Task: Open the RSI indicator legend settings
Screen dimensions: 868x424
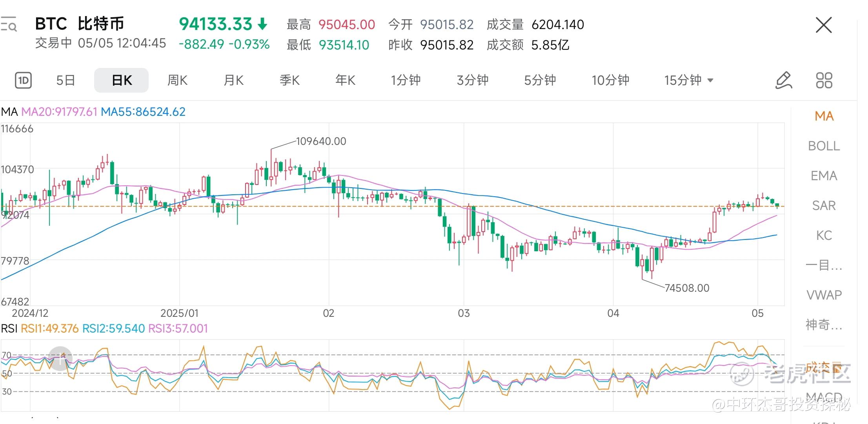Action: coord(104,328)
